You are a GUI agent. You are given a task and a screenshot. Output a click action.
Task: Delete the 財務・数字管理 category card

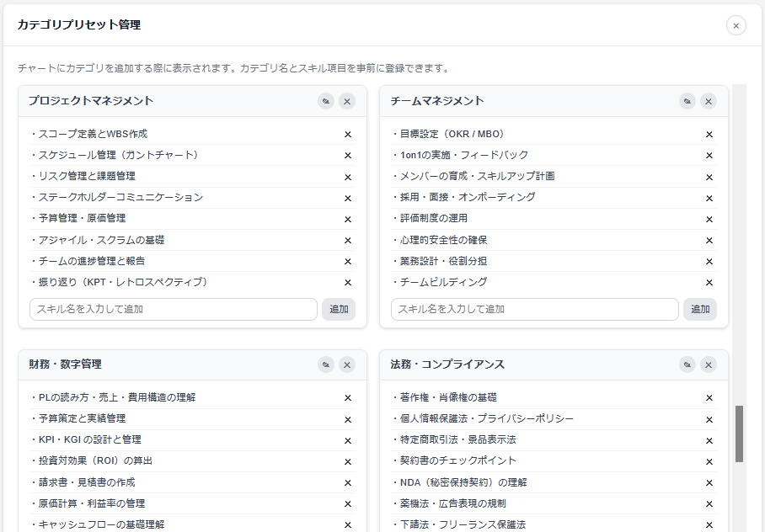[x=347, y=364]
